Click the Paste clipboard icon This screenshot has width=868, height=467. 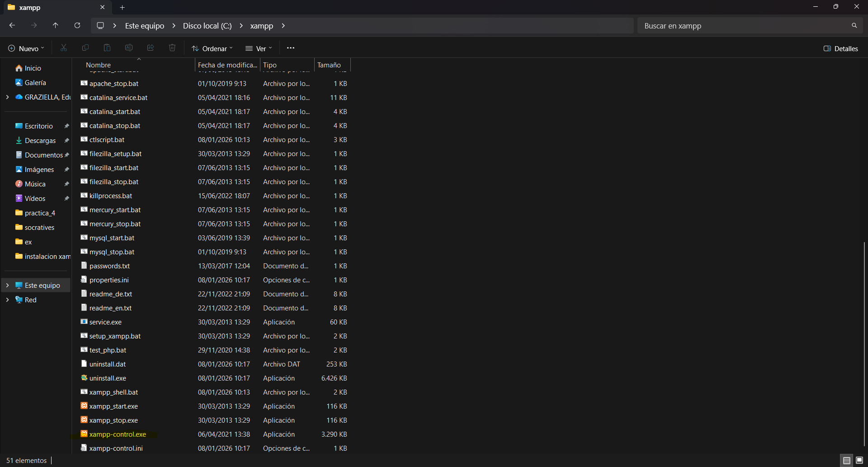tap(107, 48)
